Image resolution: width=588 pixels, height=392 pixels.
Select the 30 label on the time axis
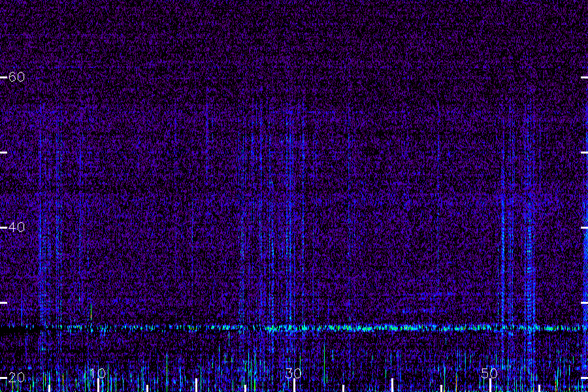[x=293, y=373]
